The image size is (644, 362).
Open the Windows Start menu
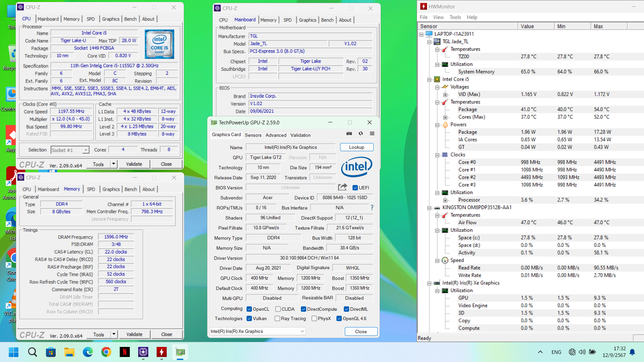tap(14, 352)
